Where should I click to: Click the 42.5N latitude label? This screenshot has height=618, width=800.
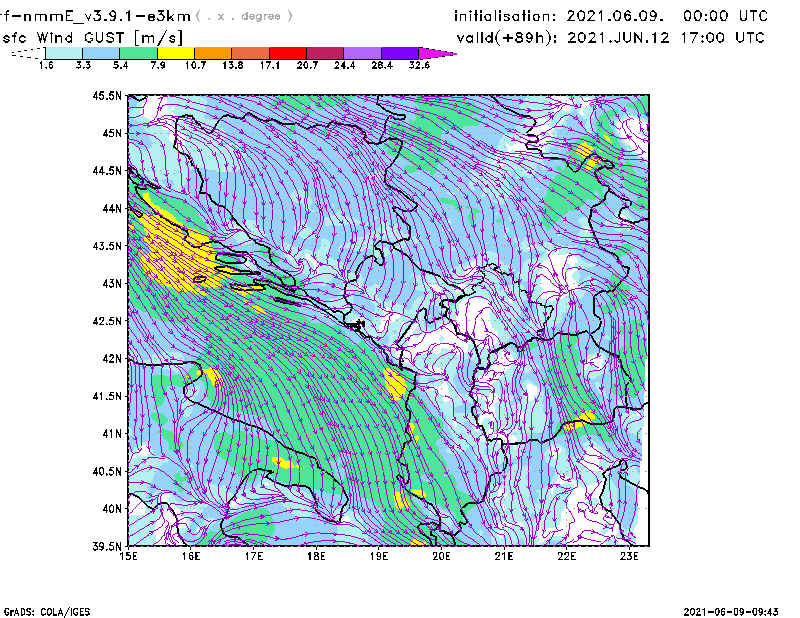(x=107, y=321)
